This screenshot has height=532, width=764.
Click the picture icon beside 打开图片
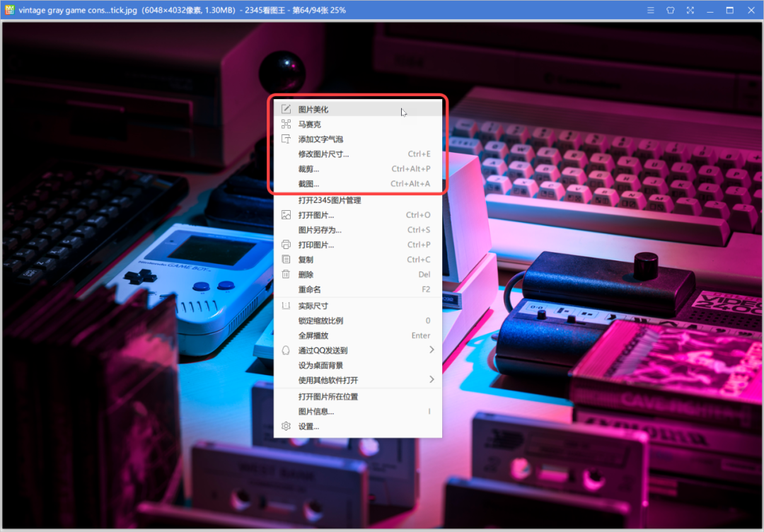(x=286, y=214)
